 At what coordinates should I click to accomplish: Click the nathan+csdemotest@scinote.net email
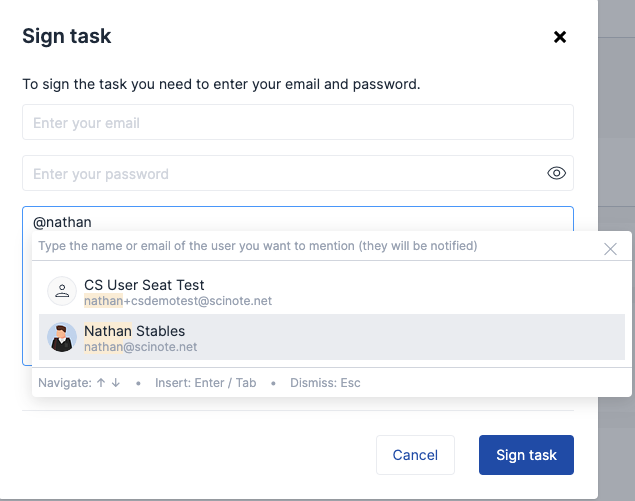coord(178,301)
